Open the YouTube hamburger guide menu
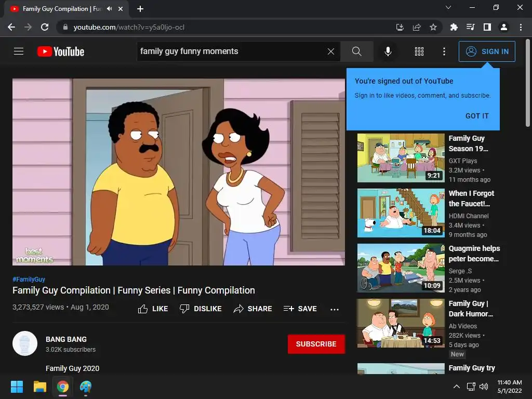 click(19, 51)
